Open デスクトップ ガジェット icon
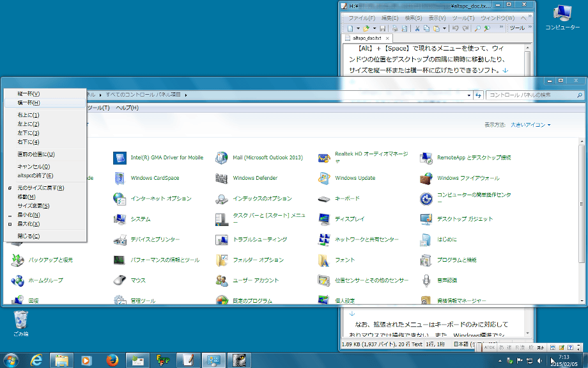 pyautogui.click(x=426, y=219)
